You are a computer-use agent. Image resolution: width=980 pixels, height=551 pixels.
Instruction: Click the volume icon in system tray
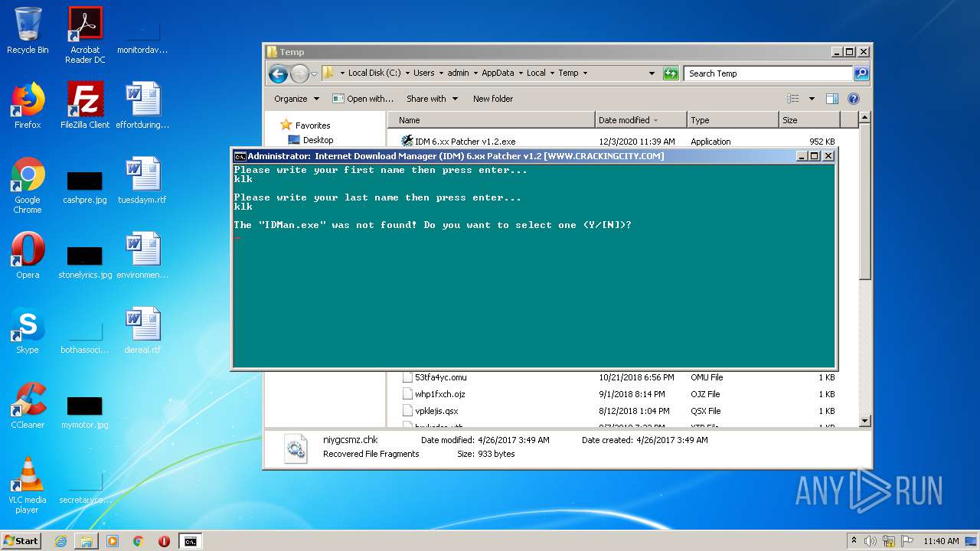[x=871, y=541]
